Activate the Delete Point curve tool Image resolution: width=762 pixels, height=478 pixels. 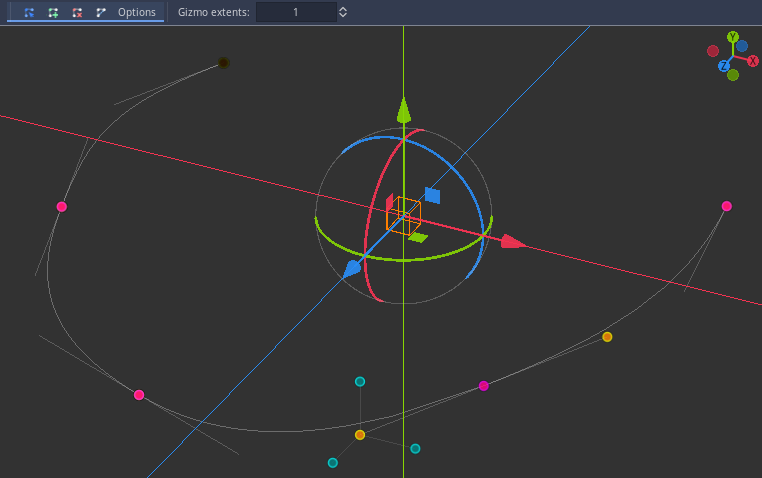tap(77, 12)
